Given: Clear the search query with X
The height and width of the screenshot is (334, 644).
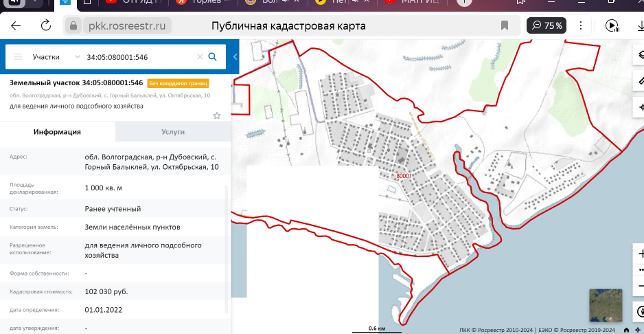Looking at the screenshot, I should coord(200,57).
